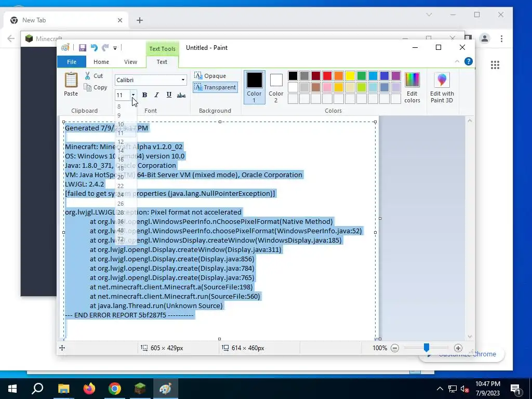Redo the action in the Paint quick toolbar
This screenshot has height=399, width=532.
click(105, 48)
